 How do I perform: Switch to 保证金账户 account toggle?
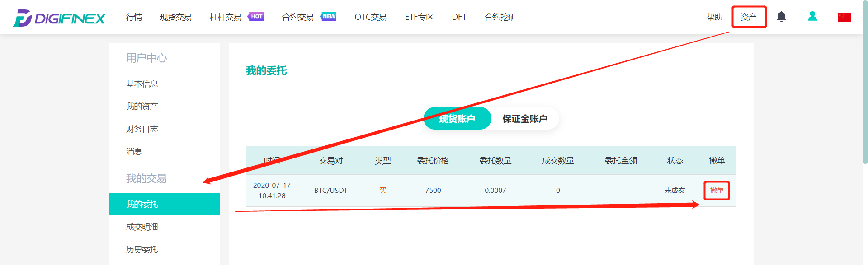pyautogui.click(x=525, y=118)
